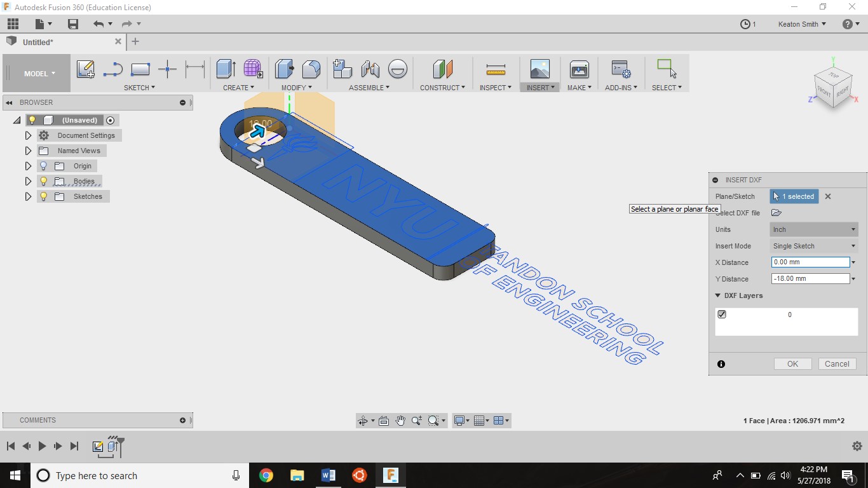Click the Look At navigation icon
The height and width of the screenshot is (488, 868).
tap(384, 421)
